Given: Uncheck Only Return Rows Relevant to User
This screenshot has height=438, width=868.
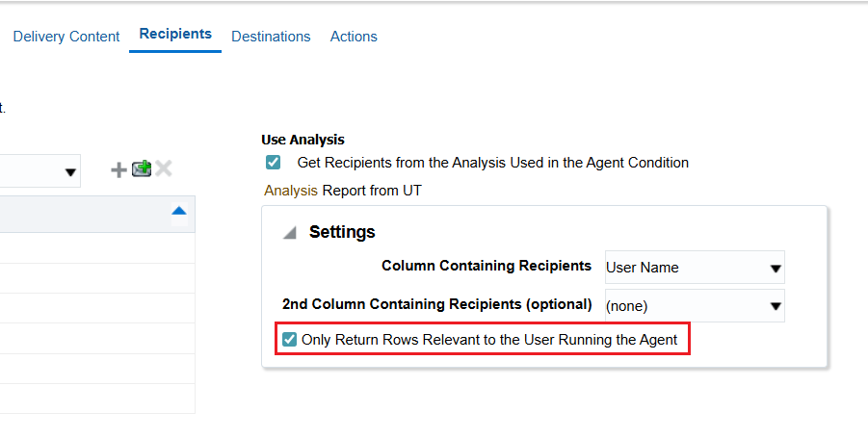Looking at the screenshot, I should tap(290, 339).
